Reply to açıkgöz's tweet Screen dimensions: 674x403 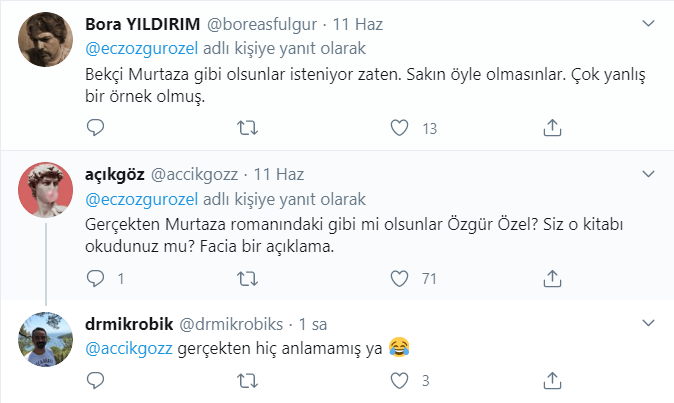tap(95, 278)
